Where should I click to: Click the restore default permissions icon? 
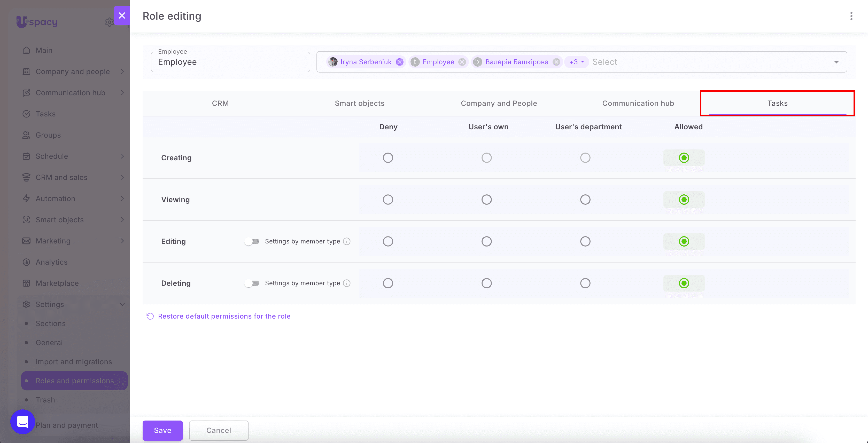(x=150, y=316)
